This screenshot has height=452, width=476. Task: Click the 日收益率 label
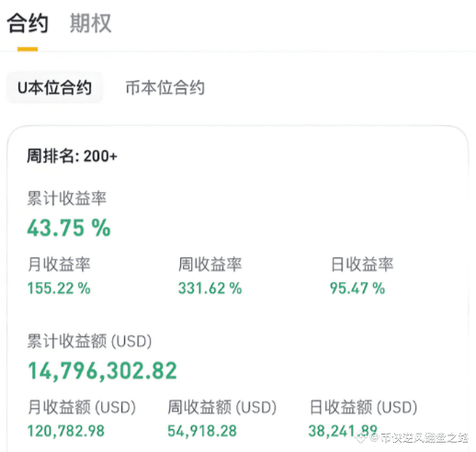(x=362, y=264)
